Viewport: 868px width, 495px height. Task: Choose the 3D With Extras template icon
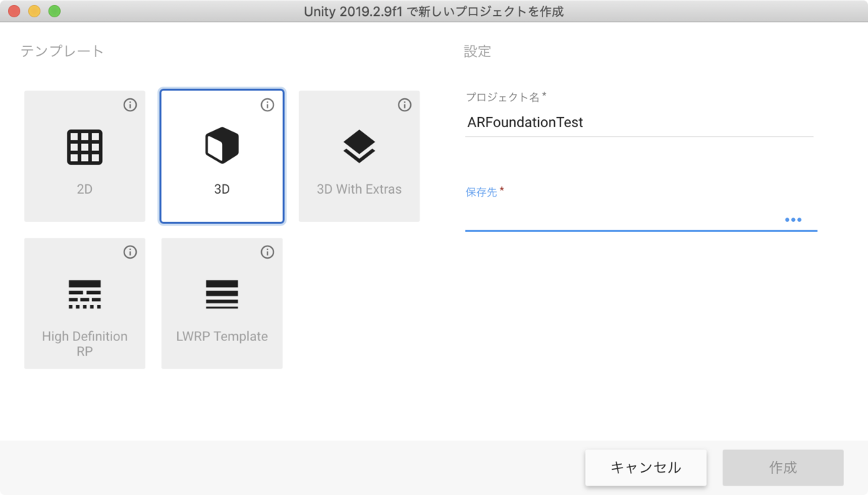point(359,145)
